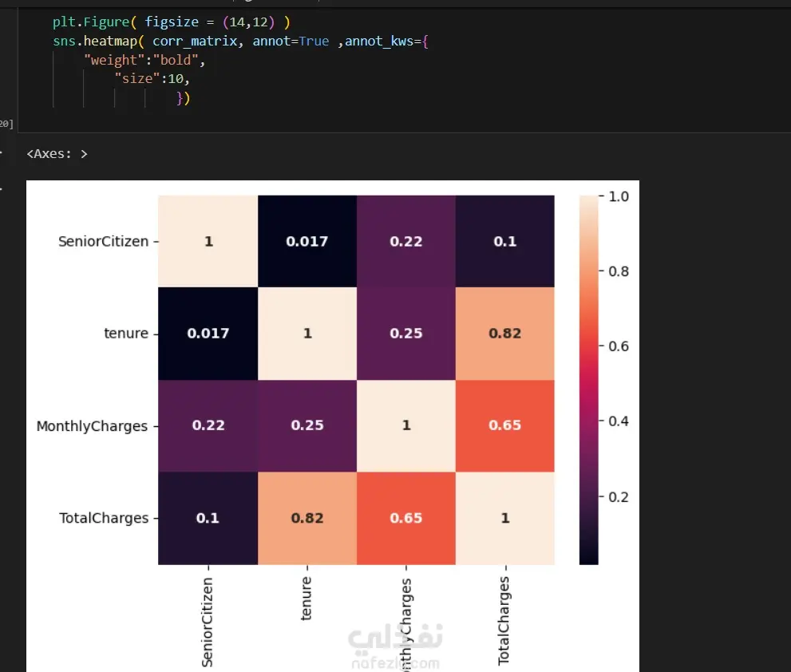The width and height of the screenshot is (791, 672).
Task: Click sns.heatmap in the code cell
Action: click(95, 41)
